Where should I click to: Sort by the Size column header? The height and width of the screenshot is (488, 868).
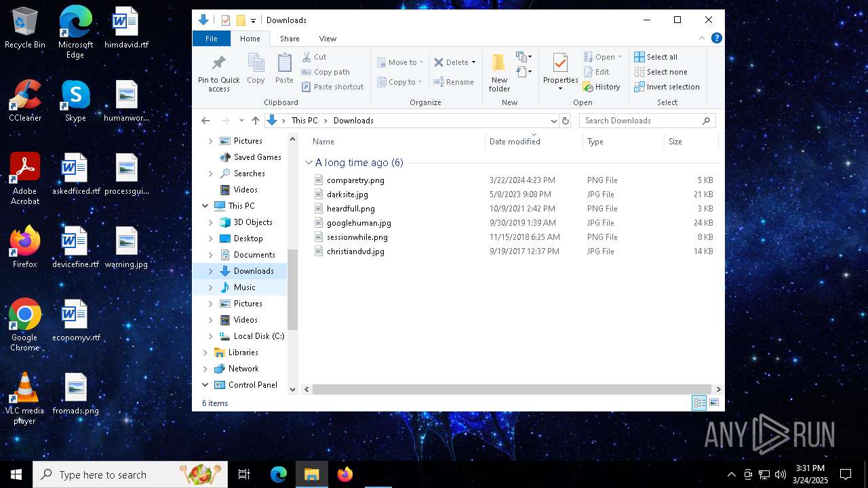click(691, 142)
